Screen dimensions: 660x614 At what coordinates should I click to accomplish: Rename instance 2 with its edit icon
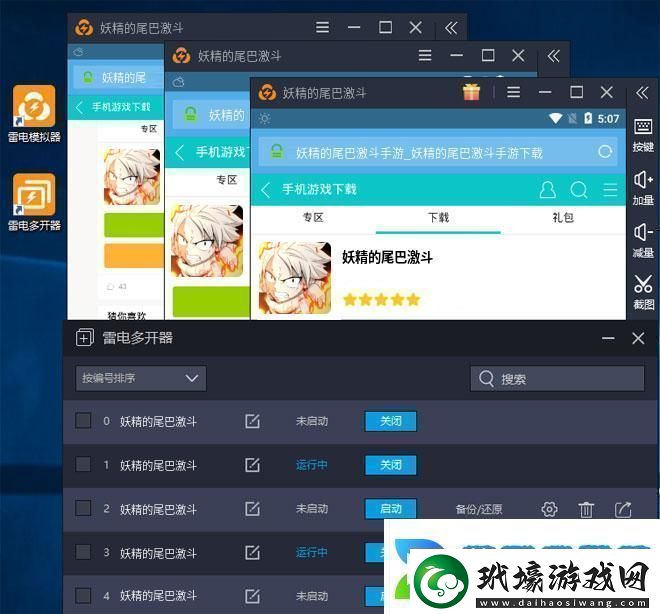252,508
